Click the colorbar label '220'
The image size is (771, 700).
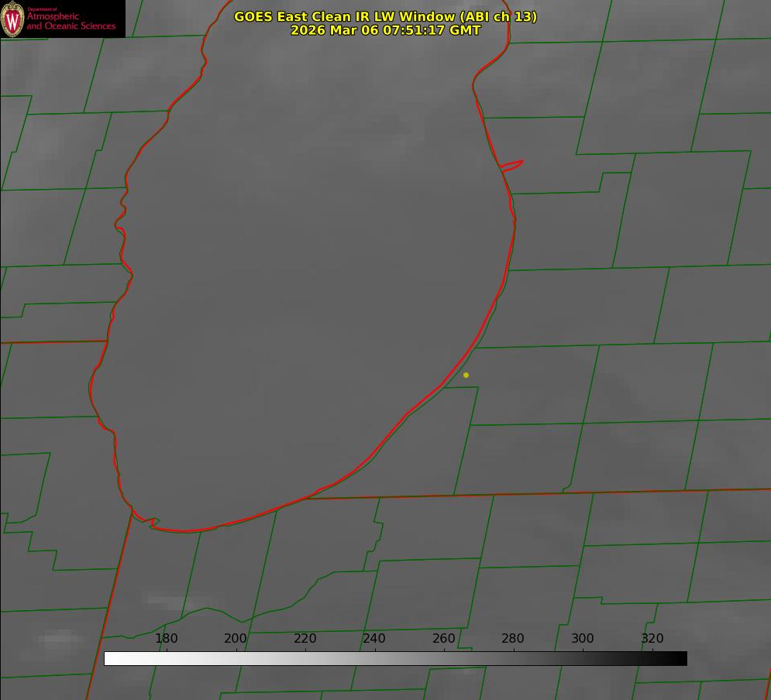(305, 638)
